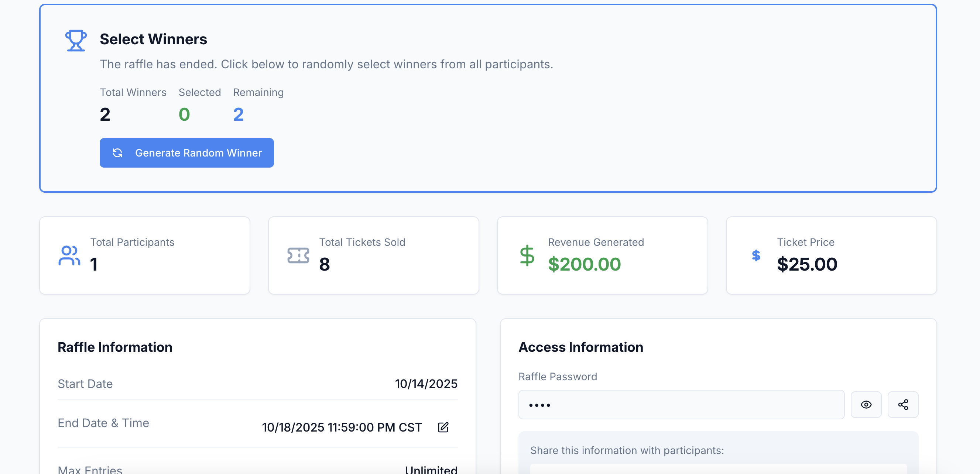980x474 pixels.
Task: Click the Raffle Information heading
Action: (115, 347)
